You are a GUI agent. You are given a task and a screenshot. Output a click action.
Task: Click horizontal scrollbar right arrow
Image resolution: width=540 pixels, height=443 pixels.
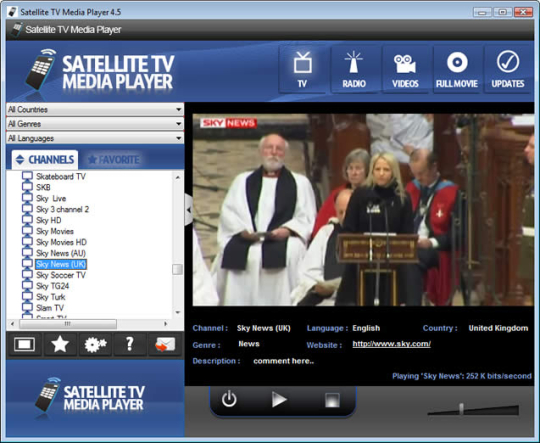coord(166,324)
